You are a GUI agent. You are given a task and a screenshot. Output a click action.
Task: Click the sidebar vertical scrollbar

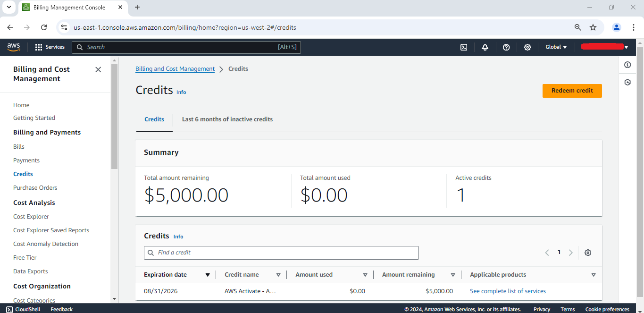click(114, 117)
